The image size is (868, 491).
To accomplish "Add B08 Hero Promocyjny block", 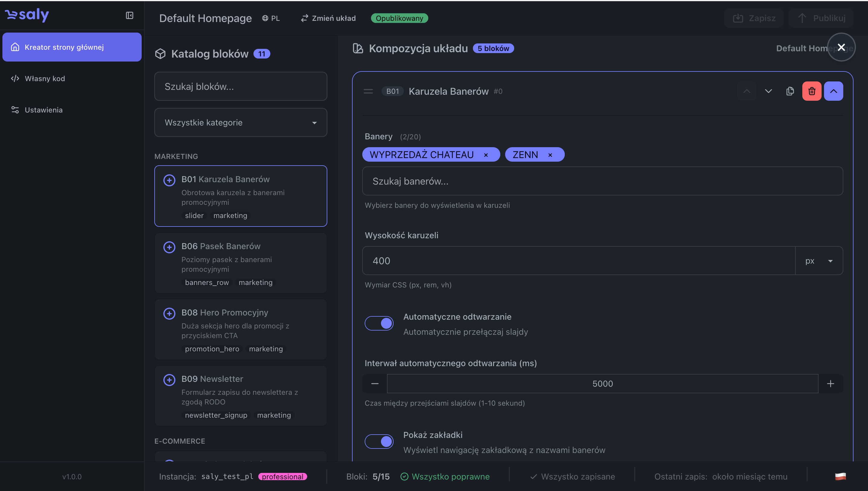I will pyautogui.click(x=169, y=314).
